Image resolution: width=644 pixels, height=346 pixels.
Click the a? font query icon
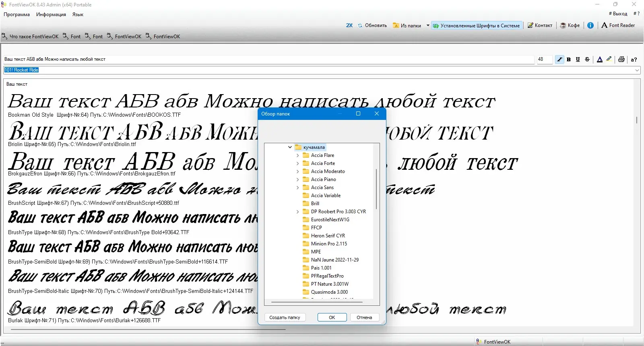634,60
